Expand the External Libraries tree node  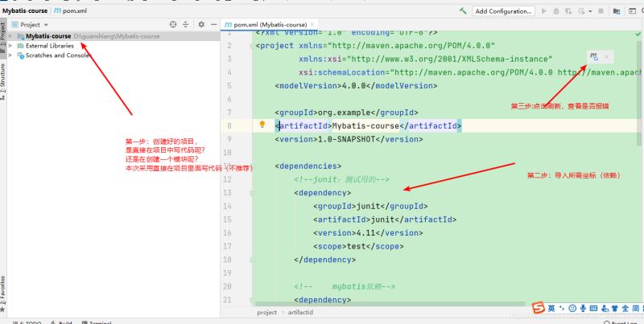tap(10, 46)
